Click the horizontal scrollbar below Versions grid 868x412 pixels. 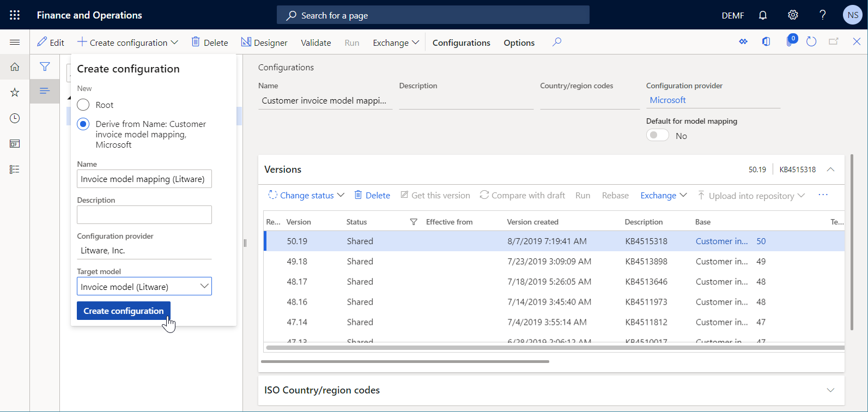click(405, 361)
